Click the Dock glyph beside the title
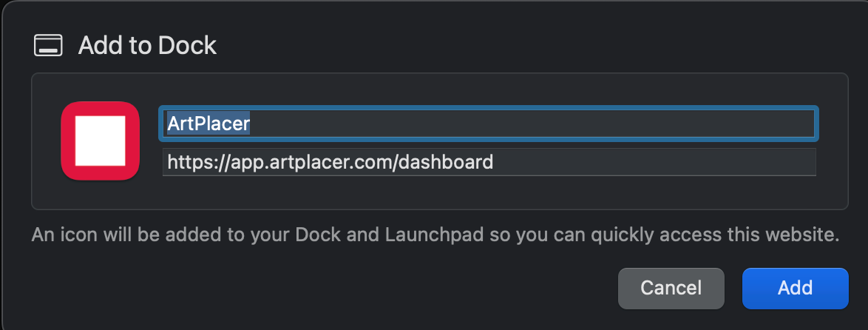Viewport: 868px width, 330px height. (48, 45)
